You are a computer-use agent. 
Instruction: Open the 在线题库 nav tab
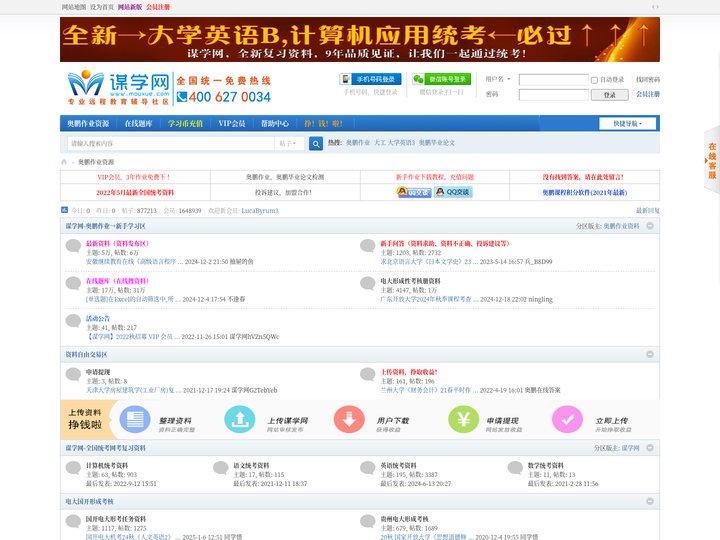pyautogui.click(x=138, y=124)
